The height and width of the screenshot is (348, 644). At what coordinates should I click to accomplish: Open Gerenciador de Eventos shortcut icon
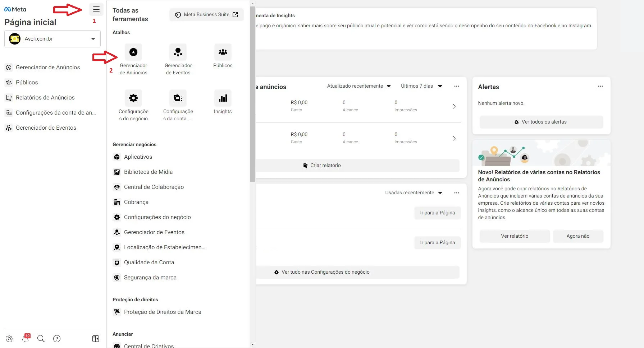[178, 52]
